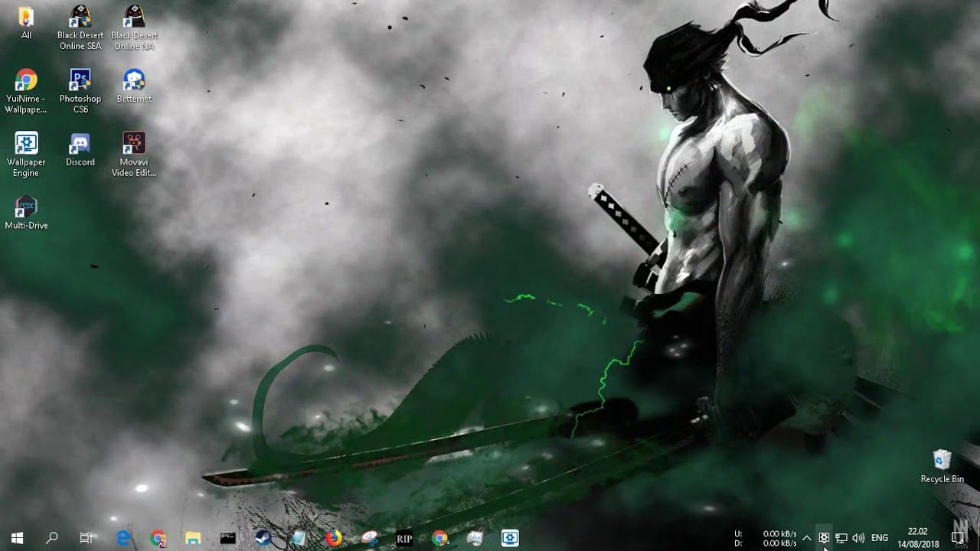Open the notepad-style taskbar icon beside Steam

299,538
